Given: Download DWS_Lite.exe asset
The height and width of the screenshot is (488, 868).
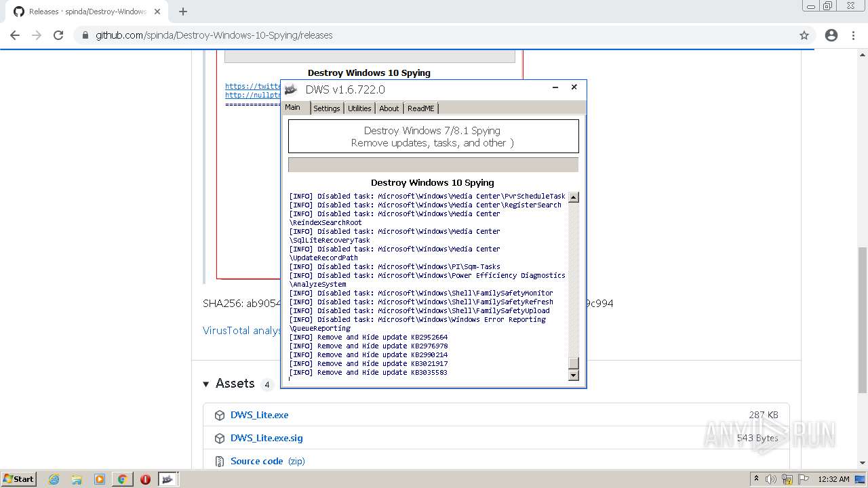Looking at the screenshot, I should point(259,415).
